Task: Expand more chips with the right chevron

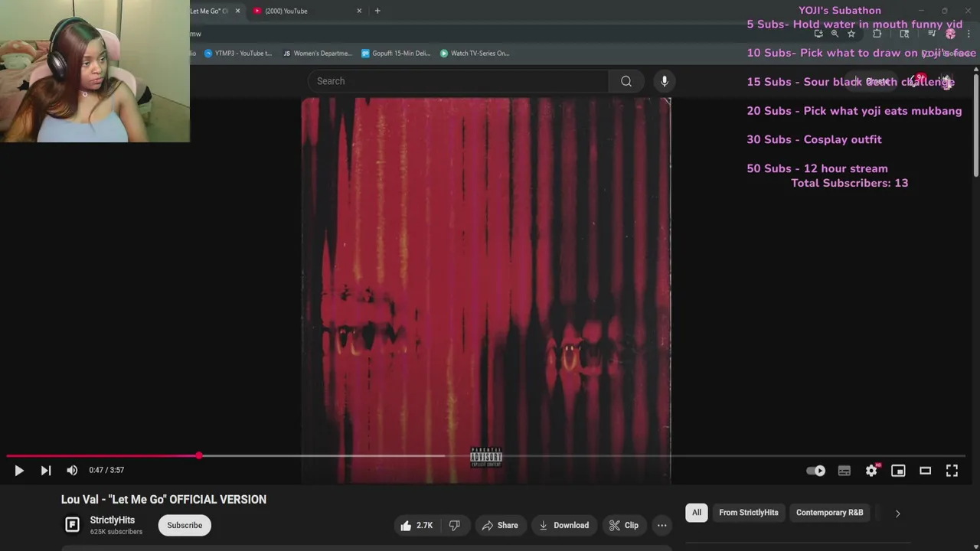Action: [x=897, y=514]
